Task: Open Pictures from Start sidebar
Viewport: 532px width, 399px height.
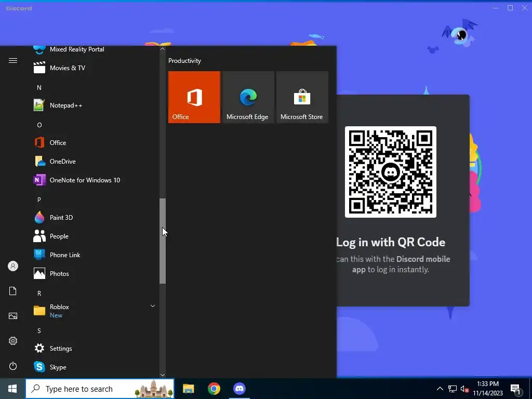Action: [13, 316]
